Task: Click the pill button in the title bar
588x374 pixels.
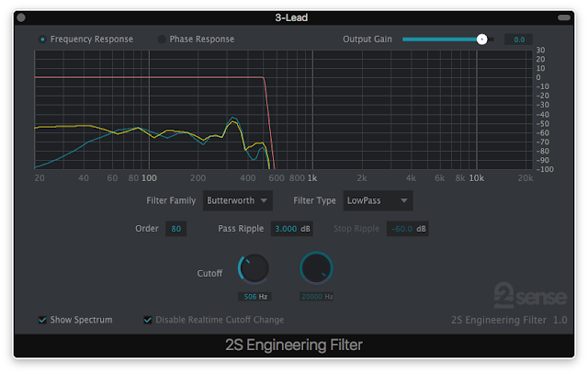Action: pos(563,17)
